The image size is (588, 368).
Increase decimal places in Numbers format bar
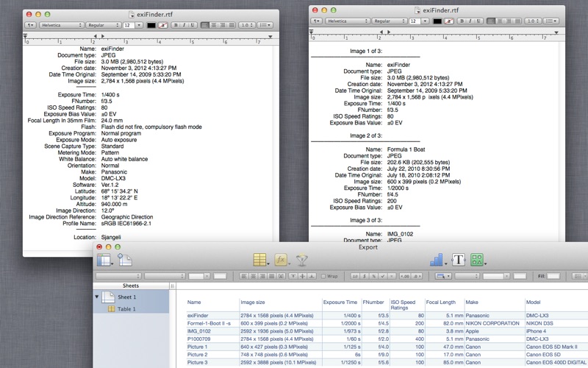[405, 276]
